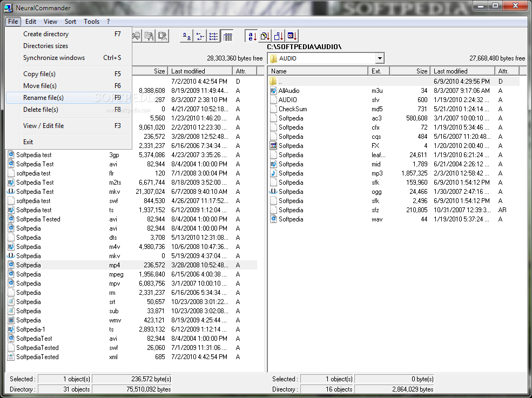Click the parent folder icon in right panel
Image resolution: width=532 pixels, height=398 pixels.
[273, 82]
